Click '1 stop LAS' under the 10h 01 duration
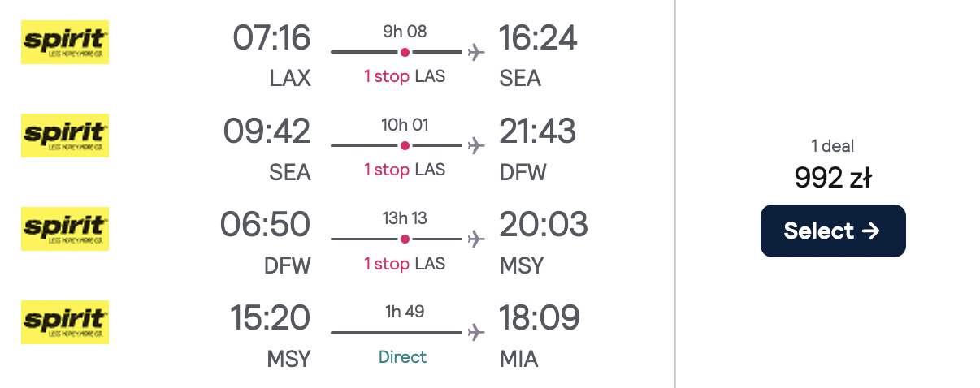 (405, 170)
